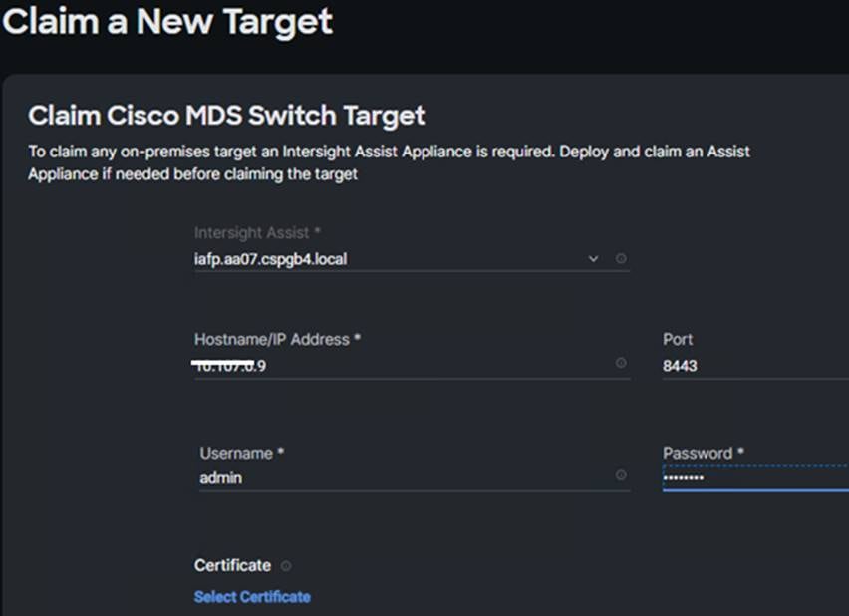Click the Select Certificate link
Image resolution: width=849 pixels, height=616 pixels.
tap(252, 596)
